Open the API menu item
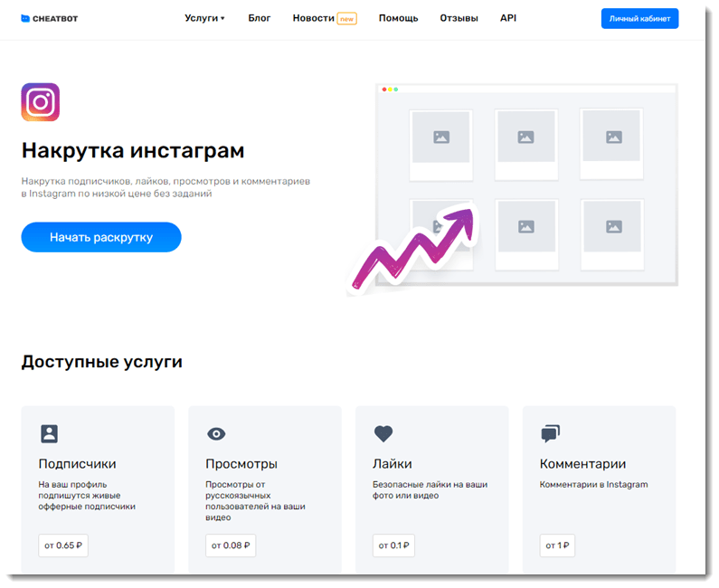 tap(508, 18)
